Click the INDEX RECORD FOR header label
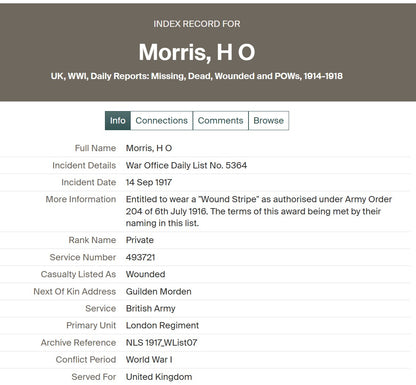The image size is (416, 385). (x=197, y=24)
